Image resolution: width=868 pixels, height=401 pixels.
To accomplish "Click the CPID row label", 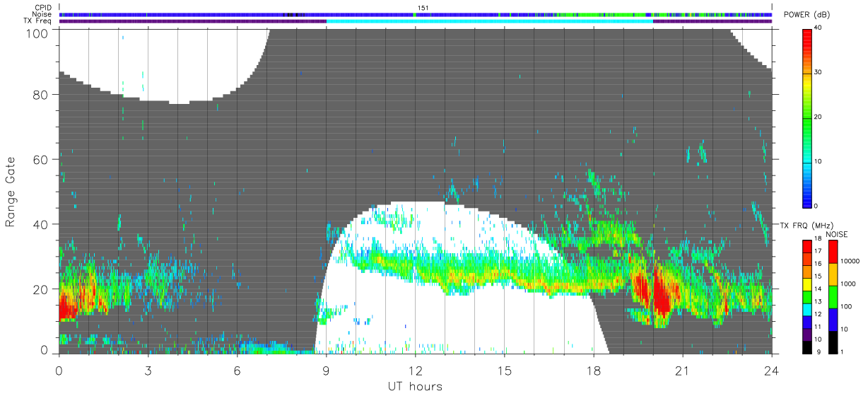I will (x=43, y=7).
